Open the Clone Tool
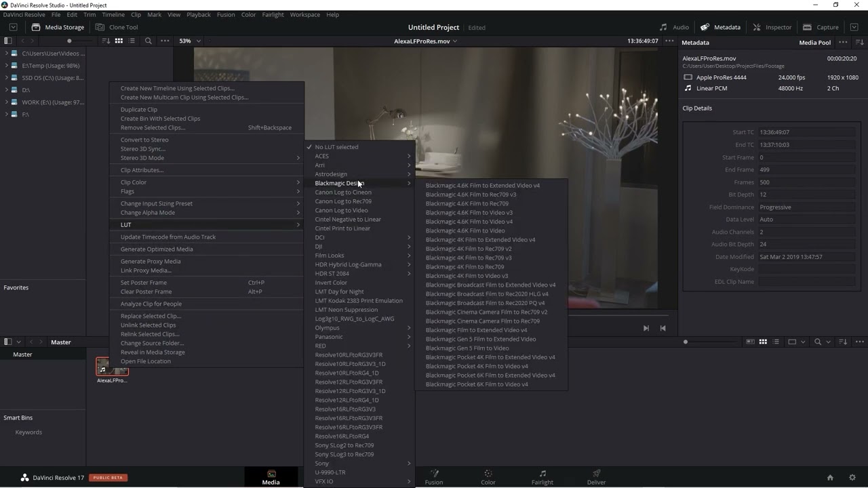868x488 pixels. coord(117,27)
